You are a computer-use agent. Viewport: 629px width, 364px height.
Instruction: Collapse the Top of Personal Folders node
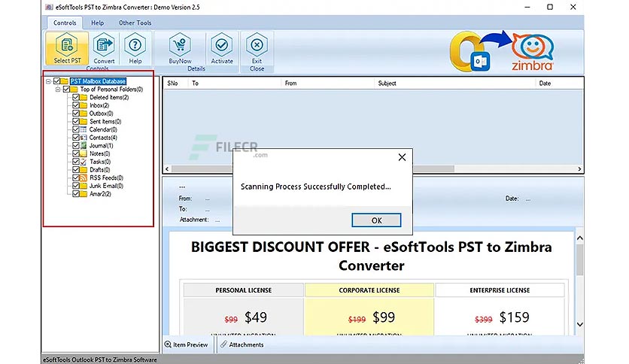click(x=58, y=89)
